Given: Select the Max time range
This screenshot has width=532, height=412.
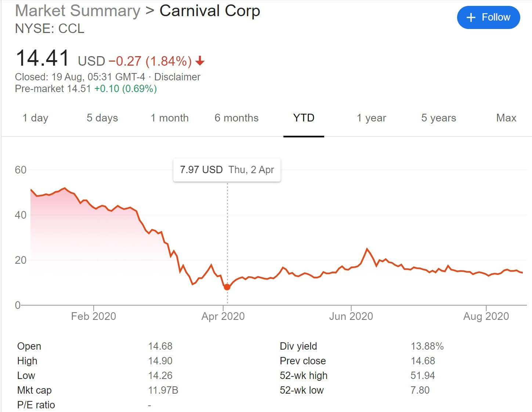Looking at the screenshot, I should coord(506,118).
